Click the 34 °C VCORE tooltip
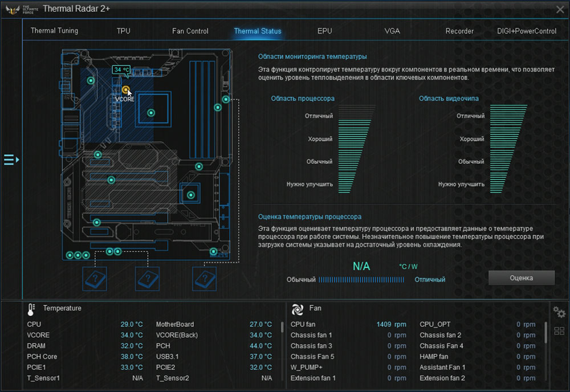This screenshot has width=570, height=392. 121,70
